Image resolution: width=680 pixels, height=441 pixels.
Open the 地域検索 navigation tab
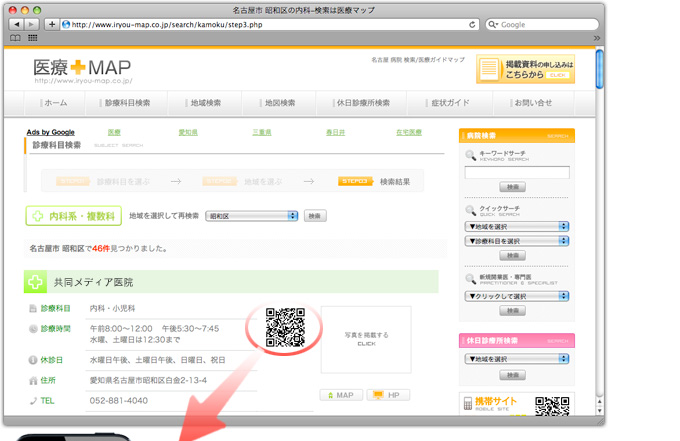(x=204, y=103)
